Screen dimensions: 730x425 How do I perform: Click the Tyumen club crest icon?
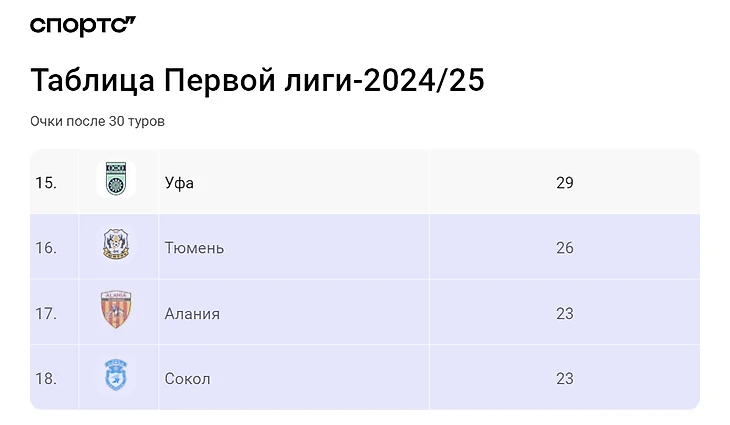(116, 246)
